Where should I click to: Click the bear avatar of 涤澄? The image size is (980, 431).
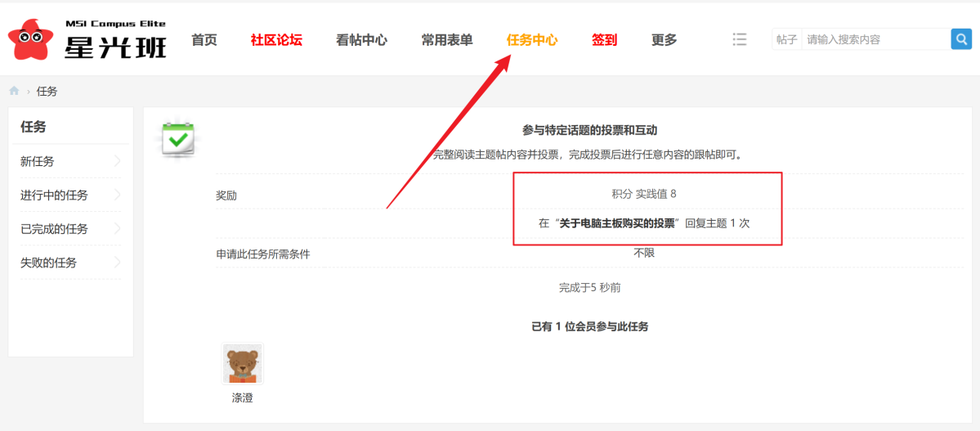[243, 364]
